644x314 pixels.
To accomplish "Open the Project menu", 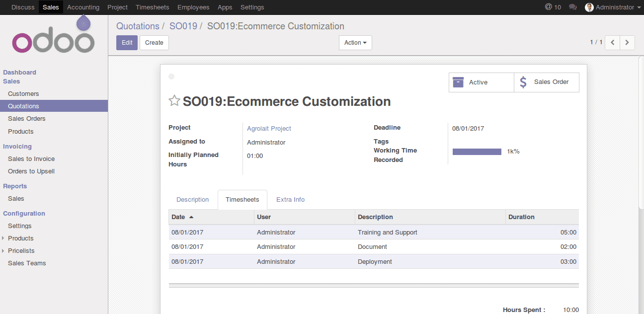I will point(117,7).
